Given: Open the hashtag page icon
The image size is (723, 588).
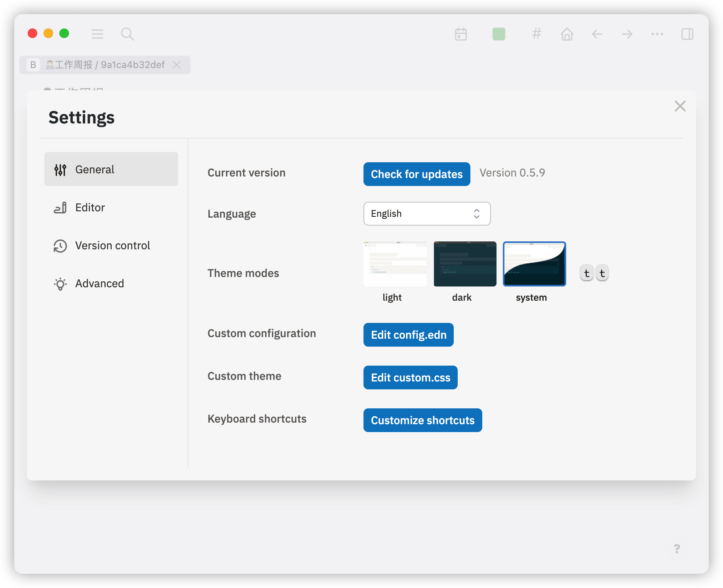Looking at the screenshot, I should point(537,34).
